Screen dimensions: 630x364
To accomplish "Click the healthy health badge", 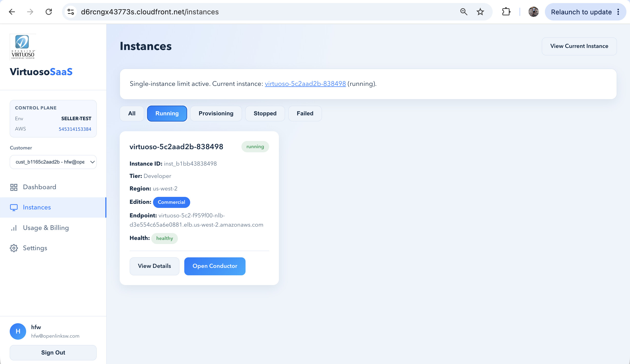I will pos(165,238).
